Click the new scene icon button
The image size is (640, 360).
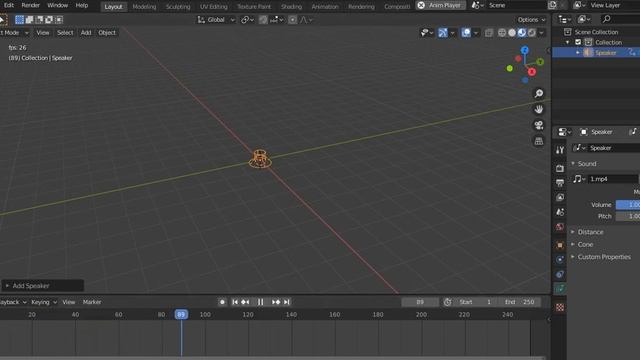tap(552, 5)
